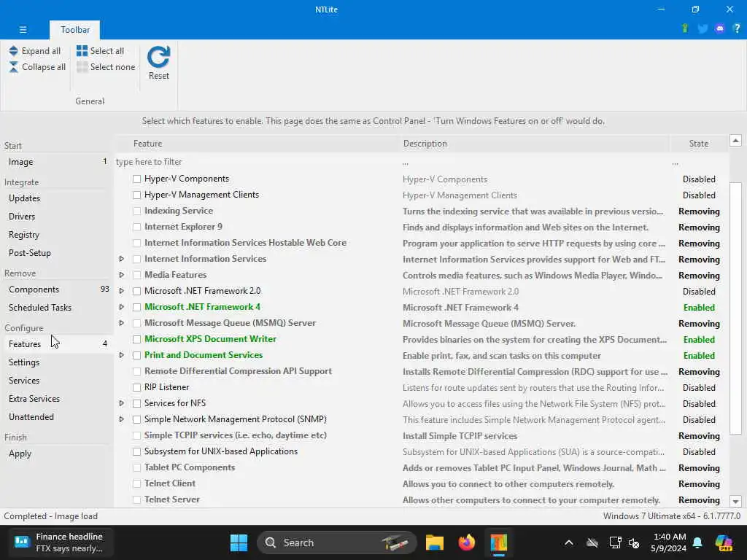Click the green upgrade arrow icon
This screenshot has width=747, height=560.
685,28
